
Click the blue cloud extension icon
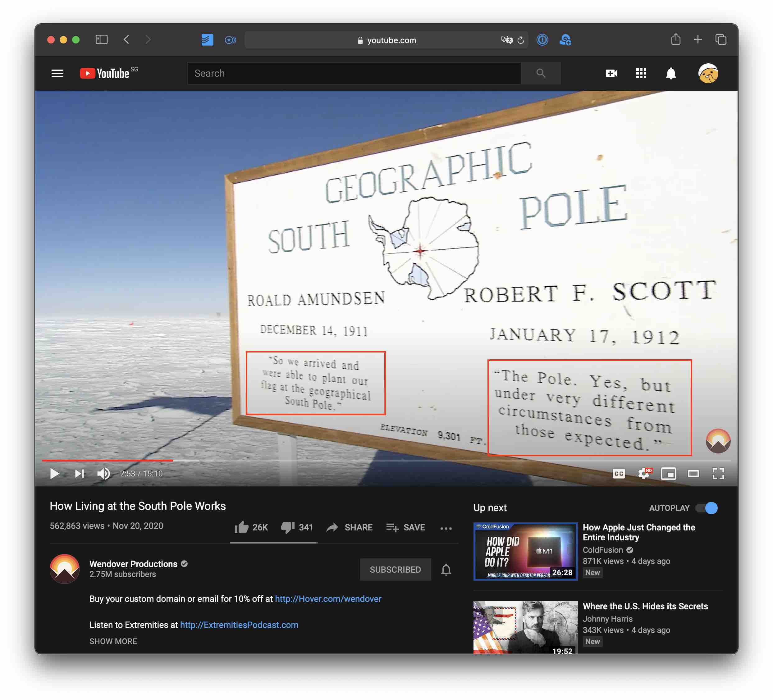pos(565,39)
